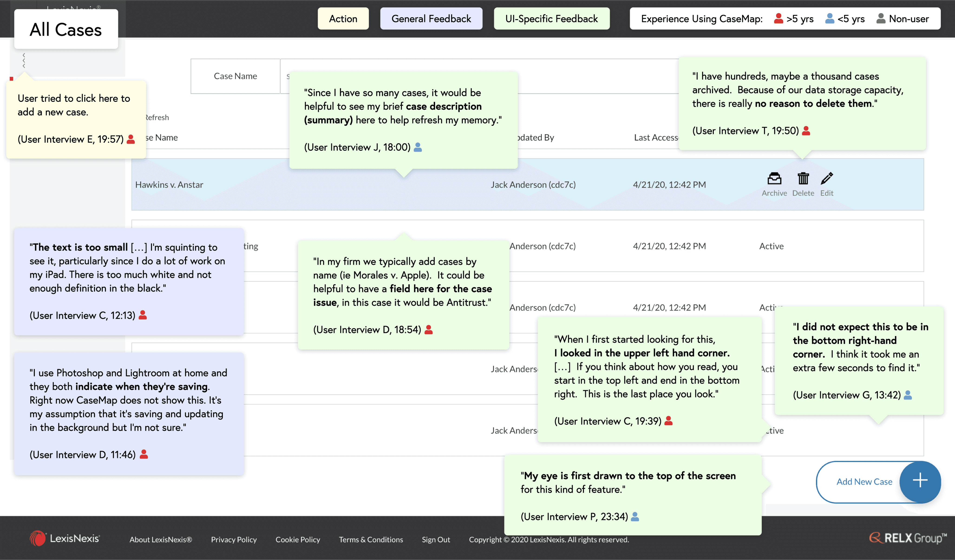955x560 pixels.
Task: Select the General Feedback legend tab
Action: [x=431, y=19]
